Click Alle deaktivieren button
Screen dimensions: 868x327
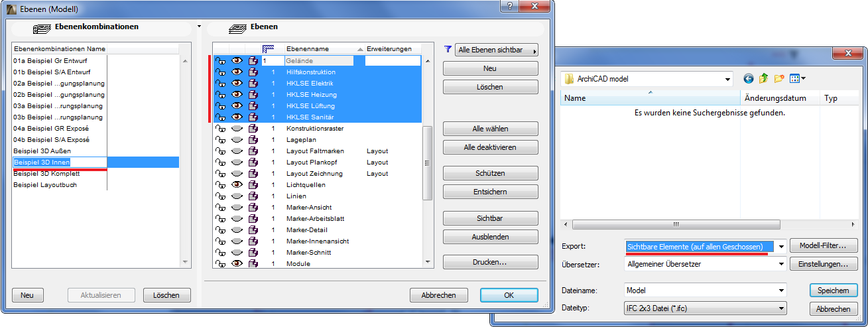click(x=491, y=147)
